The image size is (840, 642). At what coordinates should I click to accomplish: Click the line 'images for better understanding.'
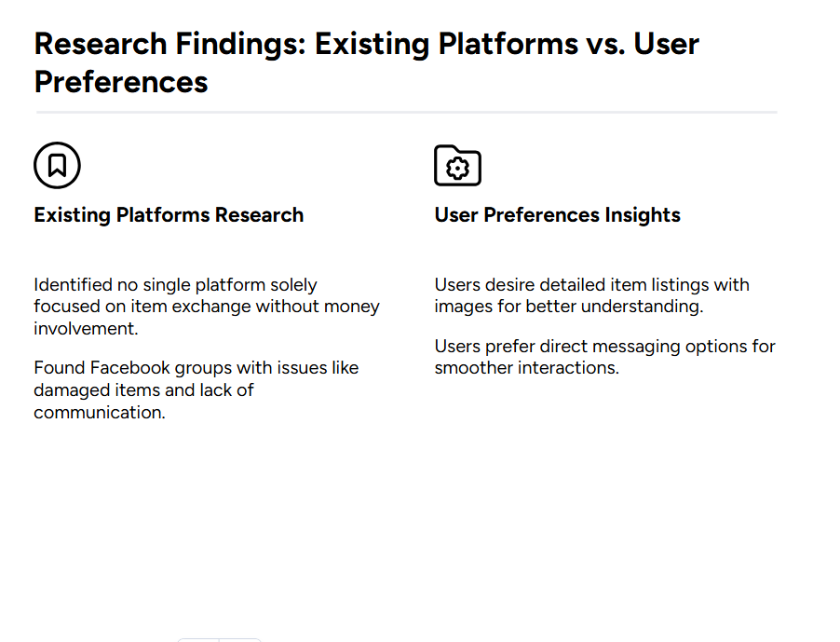(569, 307)
